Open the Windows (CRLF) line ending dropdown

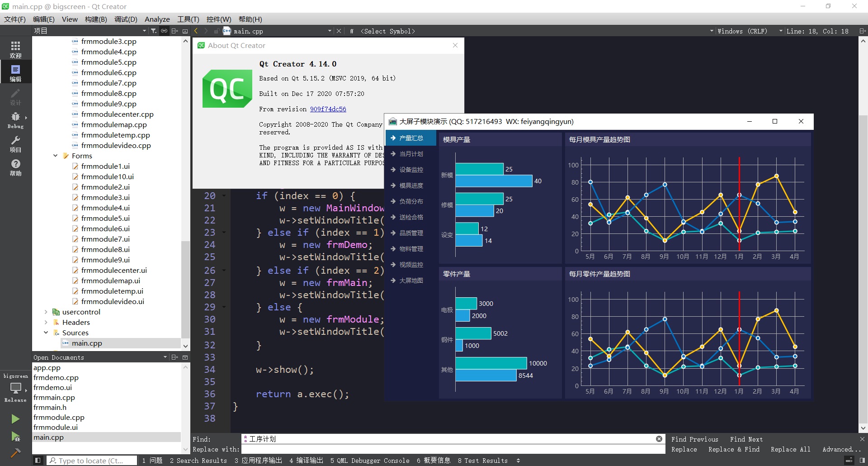(x=742, y=31)
